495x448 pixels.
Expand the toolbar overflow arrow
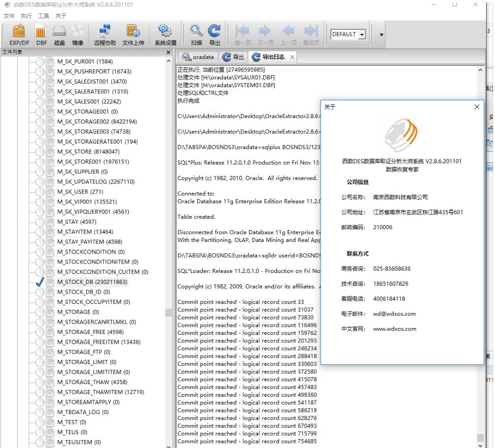(381, 35)
